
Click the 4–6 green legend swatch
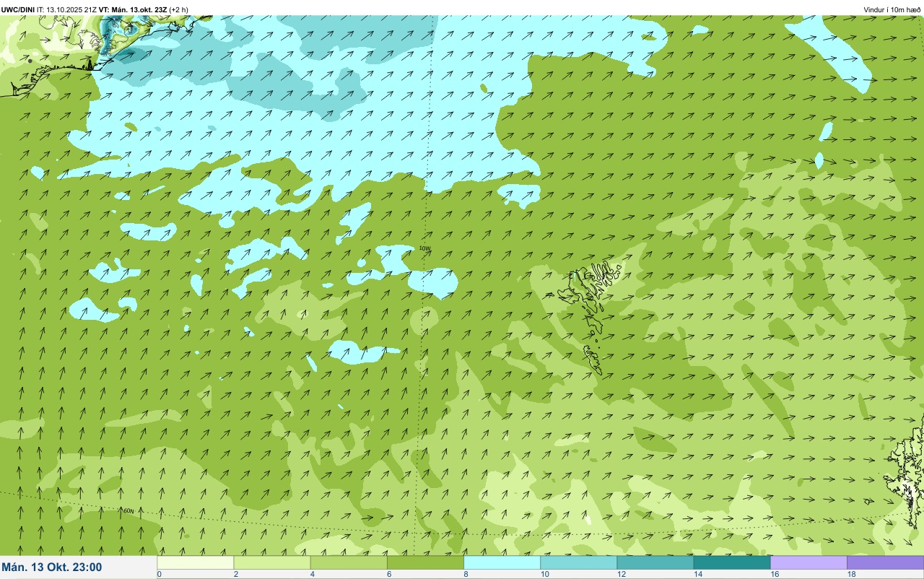(x=349, y=562)
